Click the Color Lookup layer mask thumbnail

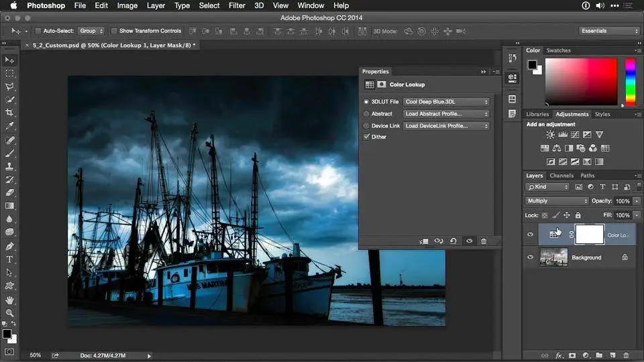coord(589,235)
